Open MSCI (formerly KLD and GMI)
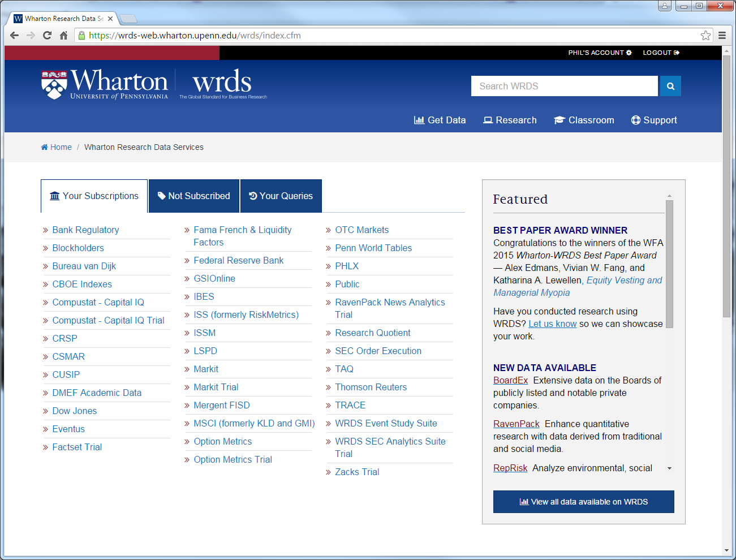The image size is (736, 560). pos(254,423)
